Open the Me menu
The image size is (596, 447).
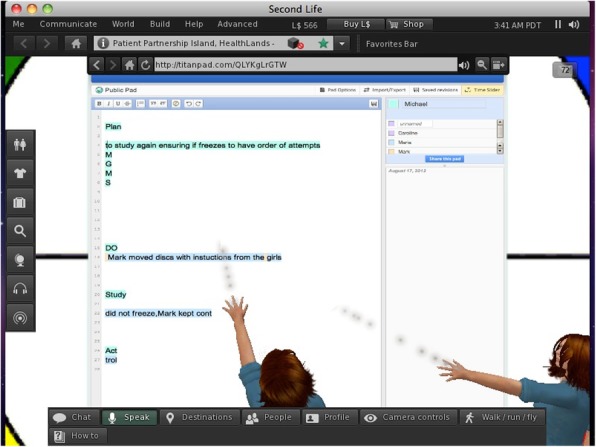18,24
